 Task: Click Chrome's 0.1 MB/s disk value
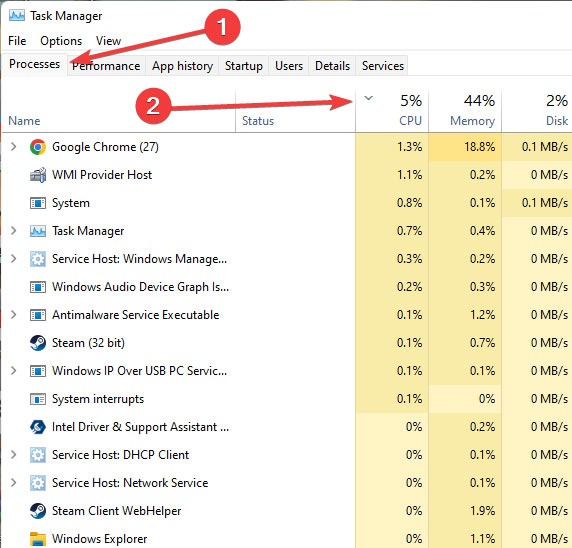(x=545, y=147)
